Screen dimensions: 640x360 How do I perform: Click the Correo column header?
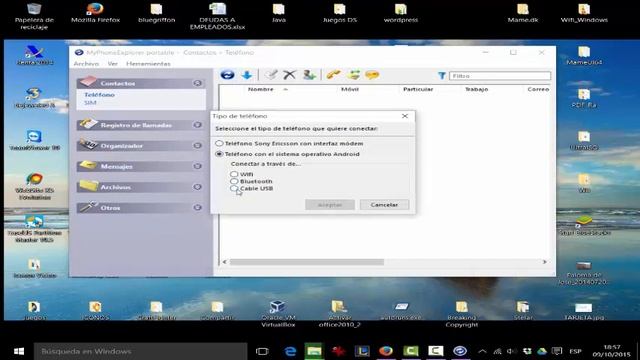(538, 89)
